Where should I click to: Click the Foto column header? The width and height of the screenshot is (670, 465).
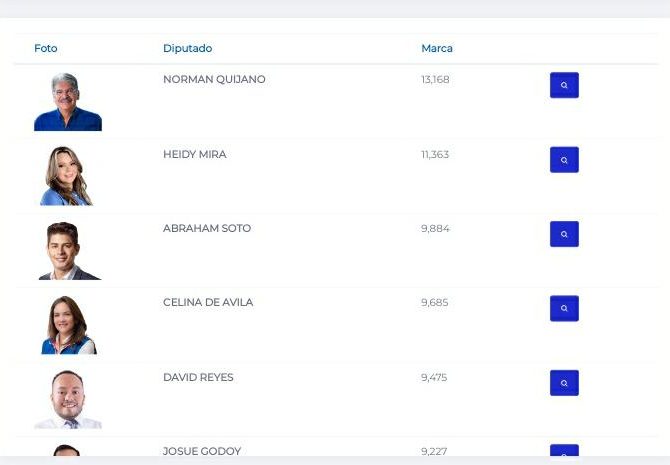click(46, 48)
